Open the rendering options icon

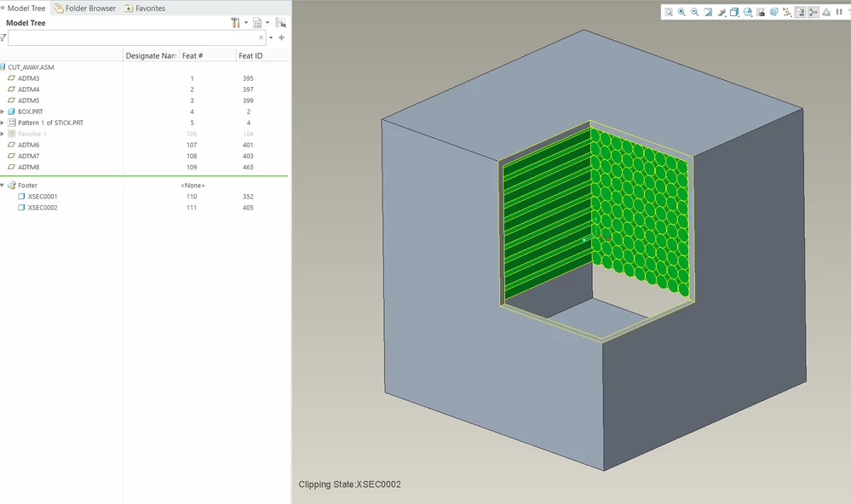coord(722,12)
